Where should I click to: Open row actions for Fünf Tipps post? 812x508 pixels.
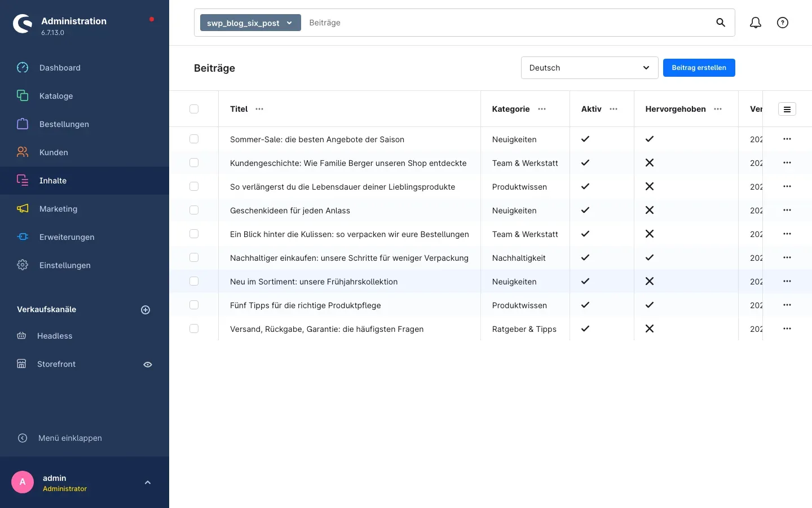click(x=787, y=305)
